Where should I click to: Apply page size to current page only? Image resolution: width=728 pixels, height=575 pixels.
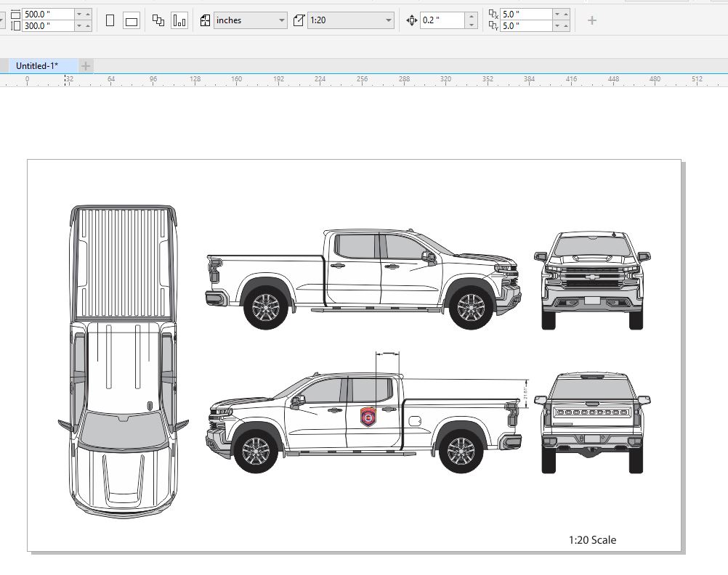click(179, 20)
